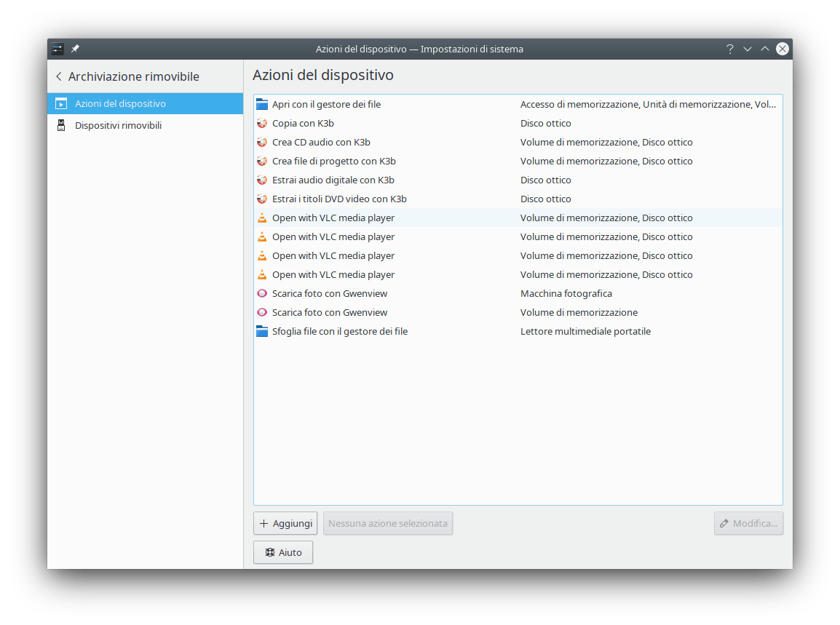Click the system settings icon in the title bar
Viewport: 840px width, 625px height.
[58, 49]
